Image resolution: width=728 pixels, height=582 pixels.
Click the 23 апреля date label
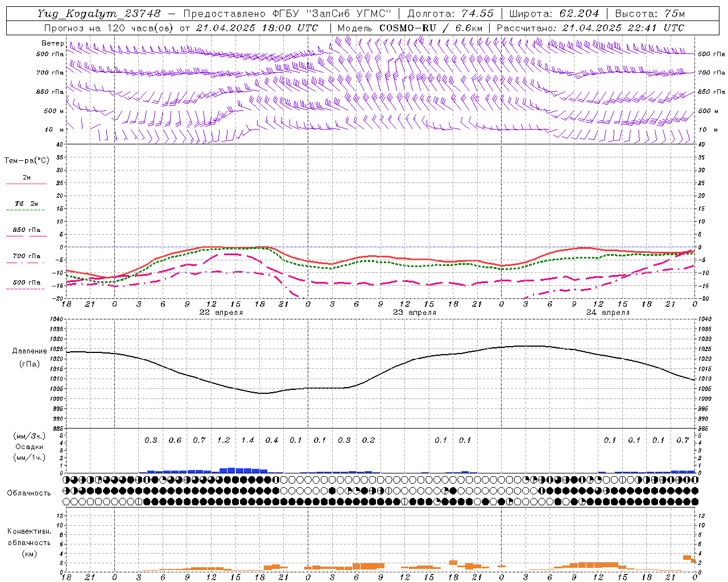point(415,313)
